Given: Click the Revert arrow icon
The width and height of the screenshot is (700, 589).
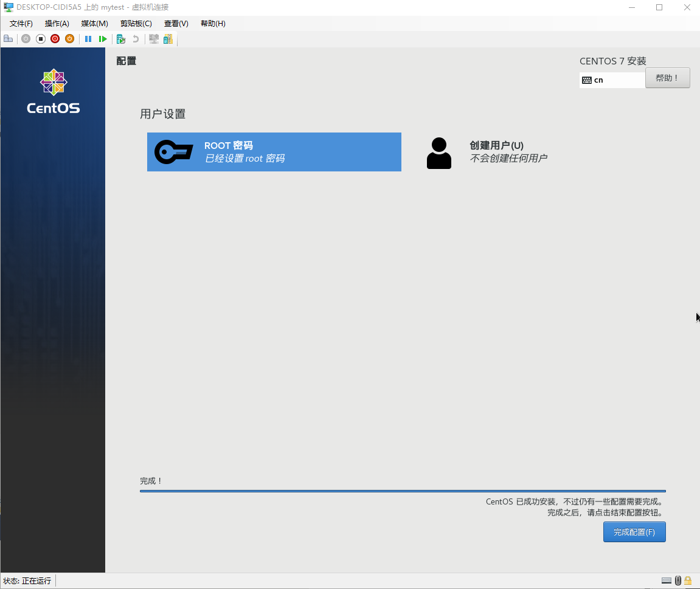Looking at the screenshot, I should click(135, 39).
